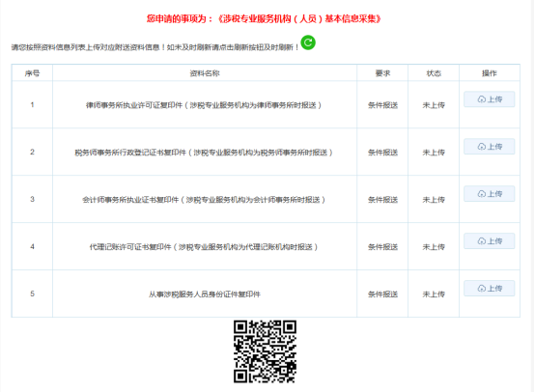Screen dimensions: 535x392
Task: Click 未上传 status in row 4
Action: pos(434,247)
